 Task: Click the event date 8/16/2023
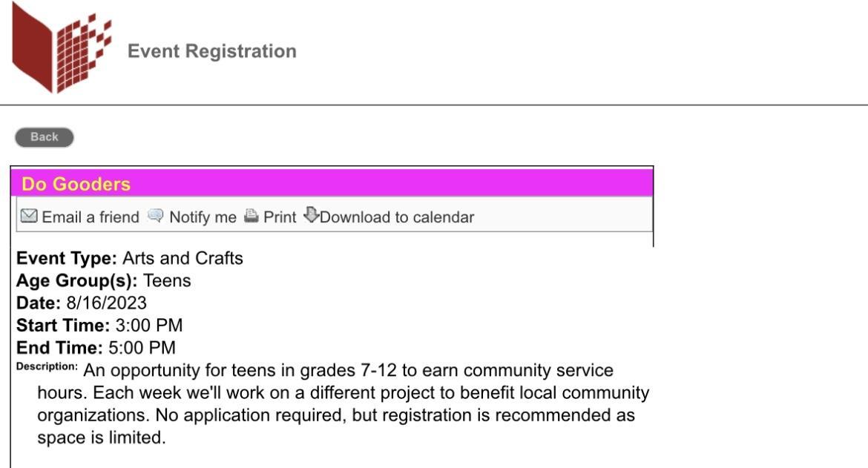[x=106, y=303]
